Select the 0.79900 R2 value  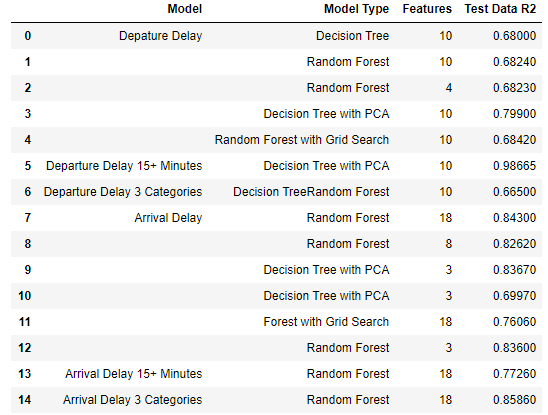point(514,114)
